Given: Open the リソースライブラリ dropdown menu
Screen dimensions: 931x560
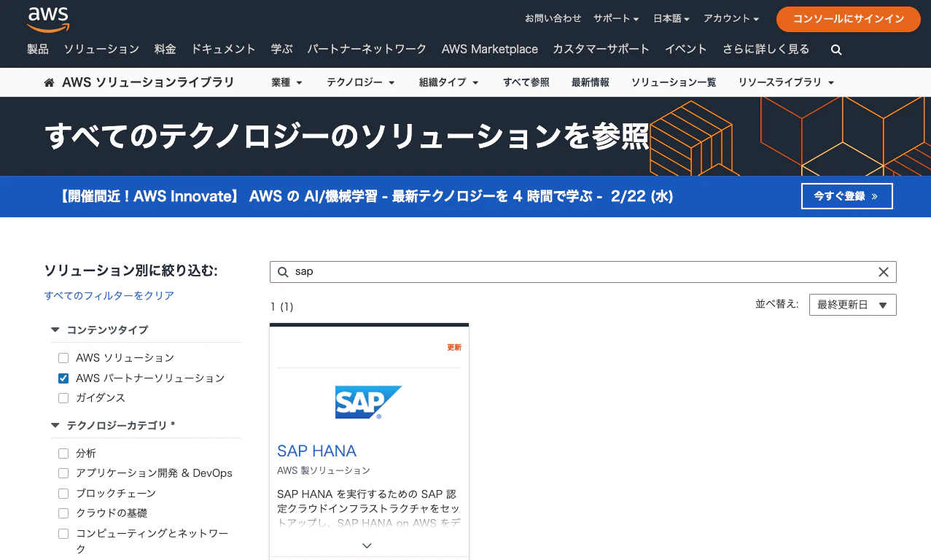Looking at the screenshot, I should click(786, 82).
